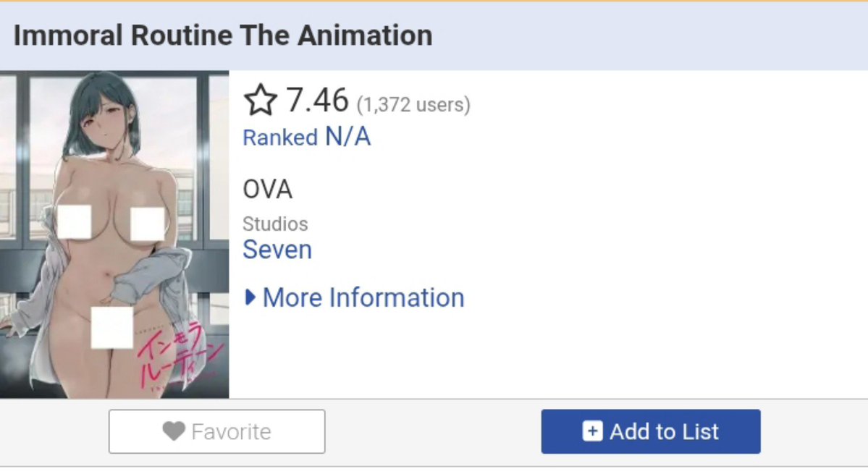Open the cover art thumbnail
Viewport: 868px width, 474px height.
114,234
